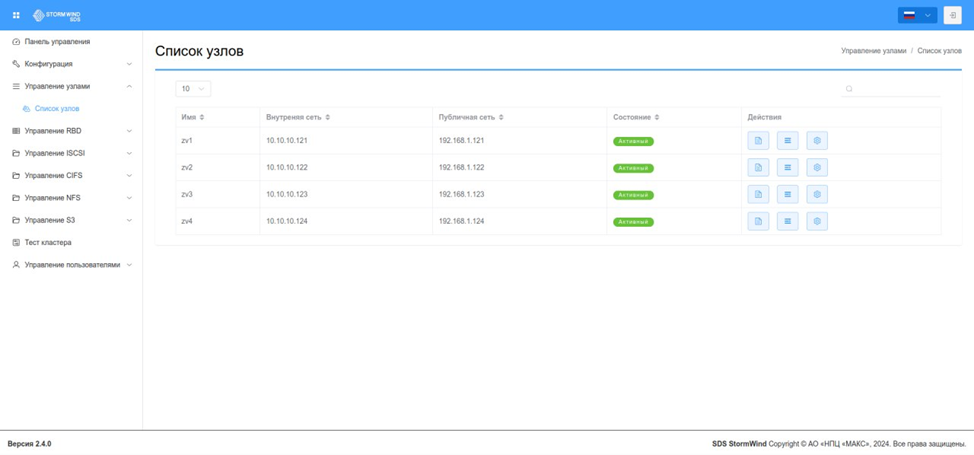Click the Активный badge in the zv1 row
The width and height of the screenshot is (974, 455).
634,141
